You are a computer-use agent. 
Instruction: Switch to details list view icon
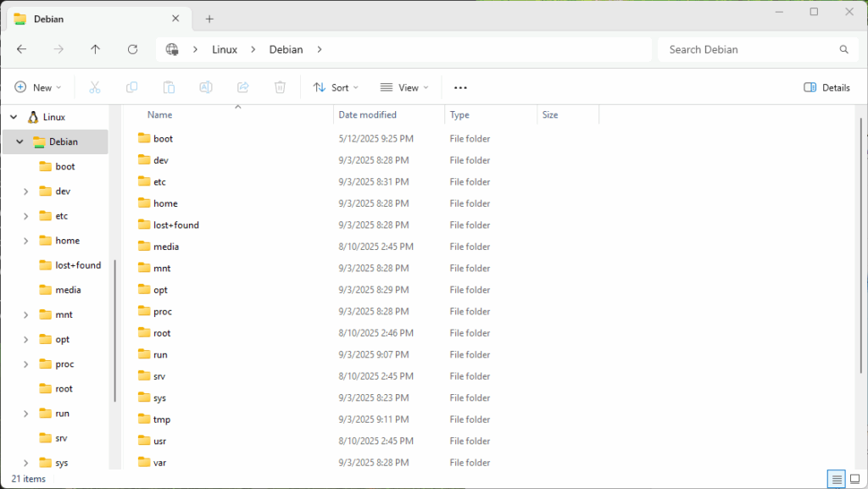pyautogui.click(x=837, y=479)
